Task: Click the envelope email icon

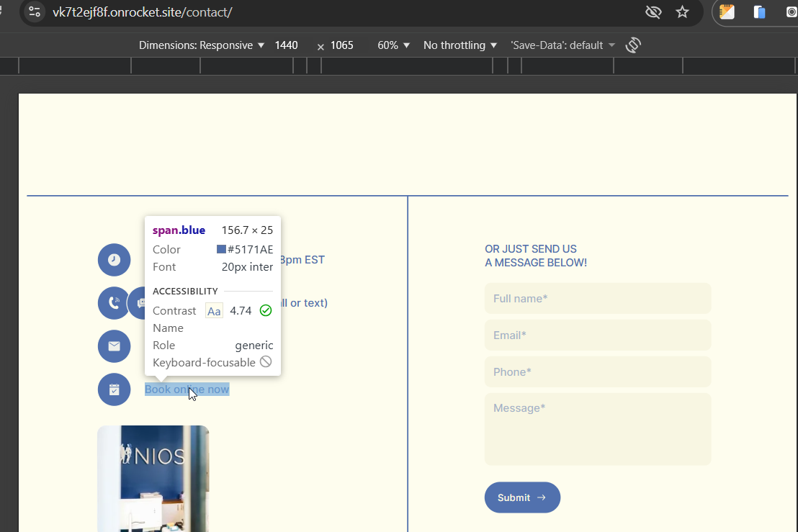Action: [114, 346]
